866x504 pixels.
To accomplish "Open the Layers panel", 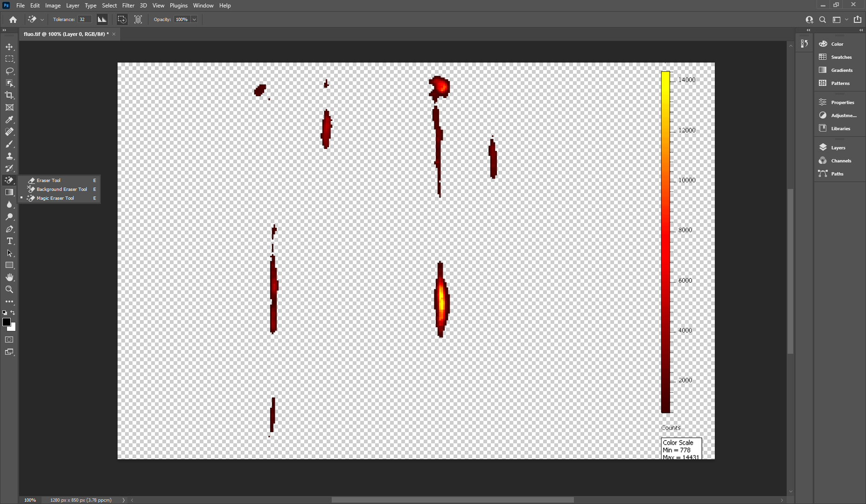I will click(x=838, y=147).
